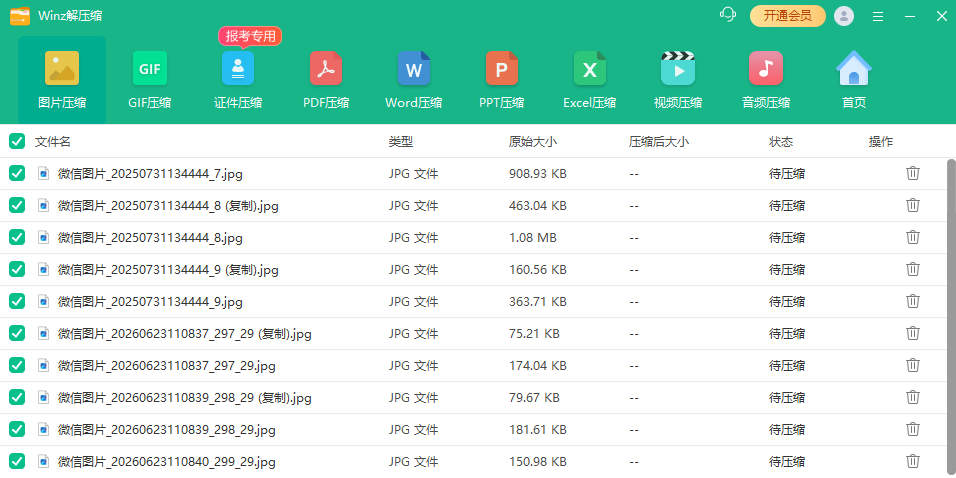Open the hamburger main menu

878,16
